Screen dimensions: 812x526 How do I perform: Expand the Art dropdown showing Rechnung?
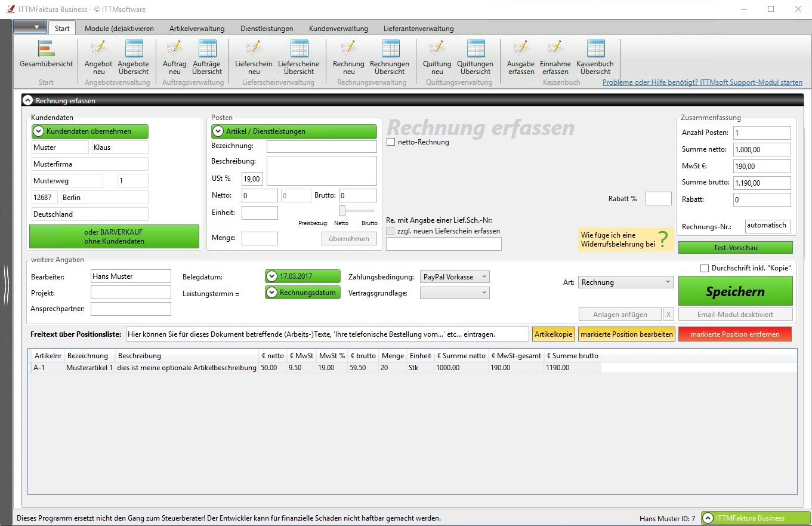coord(625,282)
